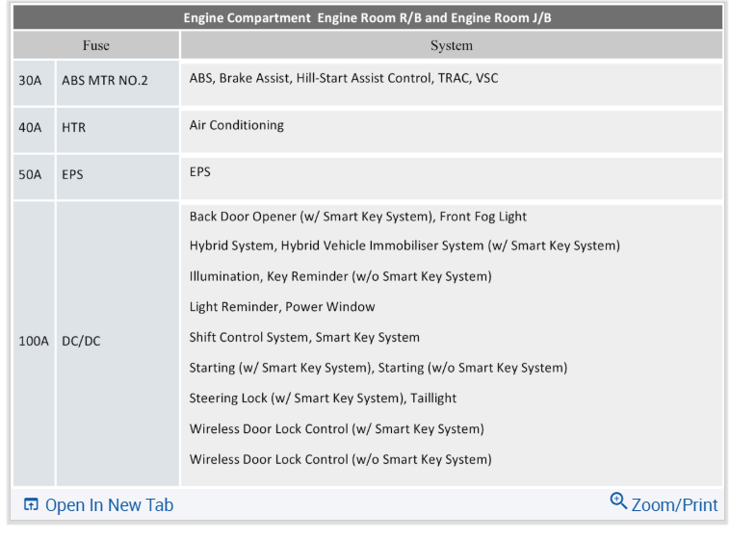756x540 pixels.
Task: Click the EPS fuse name cell
Action: (x=72, y=175)
